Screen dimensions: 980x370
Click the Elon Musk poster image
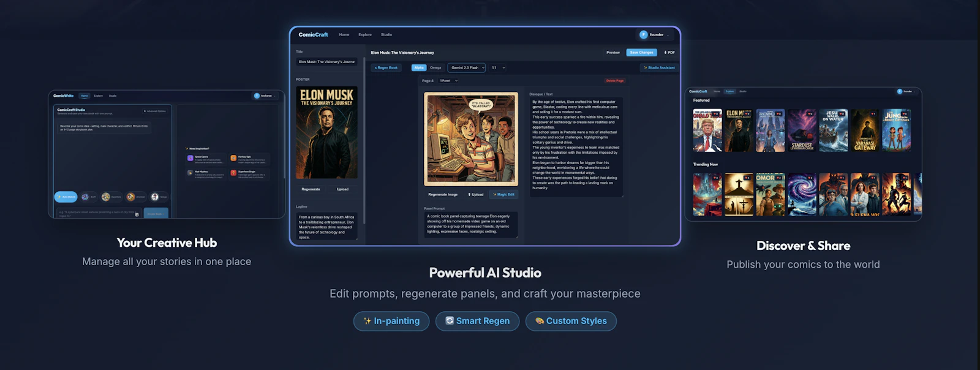326,133
